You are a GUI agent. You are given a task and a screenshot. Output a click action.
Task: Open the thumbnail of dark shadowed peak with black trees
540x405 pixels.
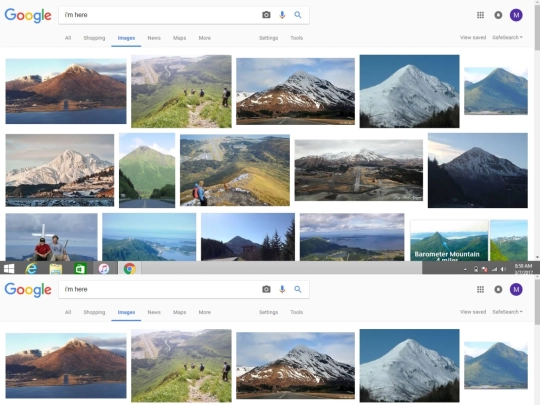[x=478, y=170]
